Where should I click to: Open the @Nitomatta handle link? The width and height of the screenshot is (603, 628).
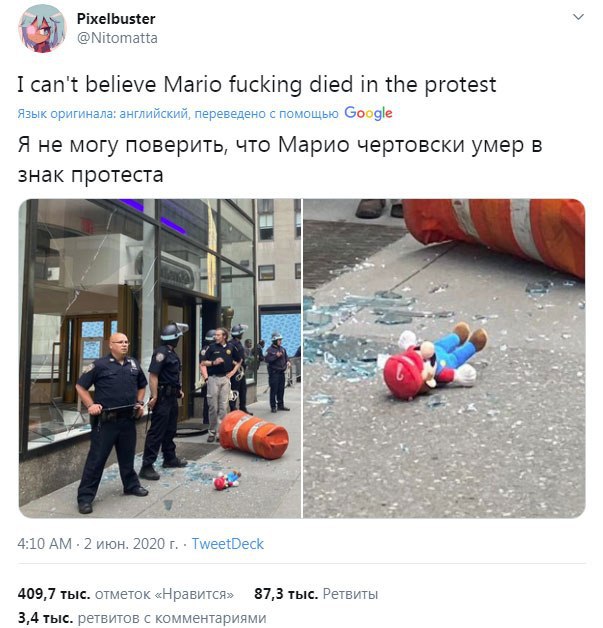117,38
